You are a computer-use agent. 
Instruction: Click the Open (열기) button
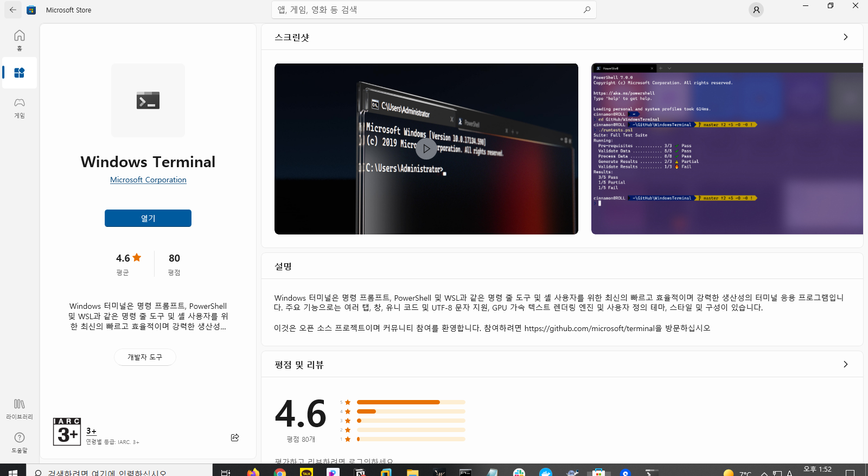click(x=148, y=218)
